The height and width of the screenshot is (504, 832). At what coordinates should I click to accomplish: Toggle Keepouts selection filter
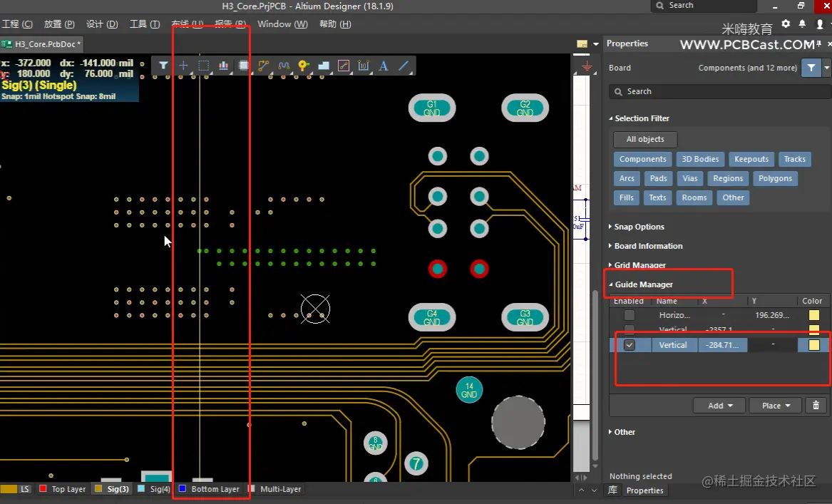pyautogui.click(x=751, y=159)
